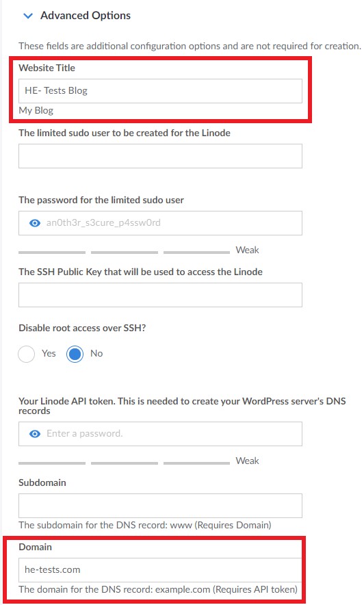Click the Domain field label
364x605 pixels.
[35, 547]
